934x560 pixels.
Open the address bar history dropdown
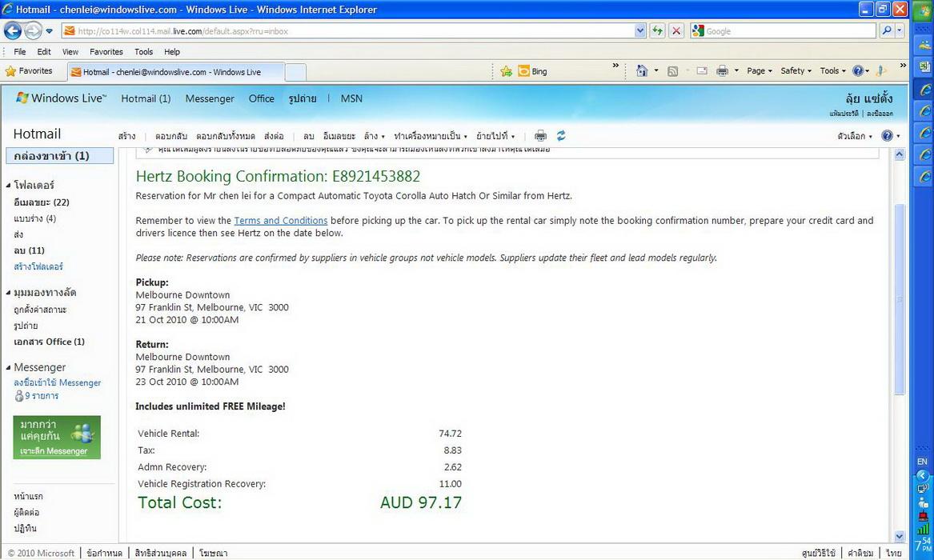click(x=640, y=31)
